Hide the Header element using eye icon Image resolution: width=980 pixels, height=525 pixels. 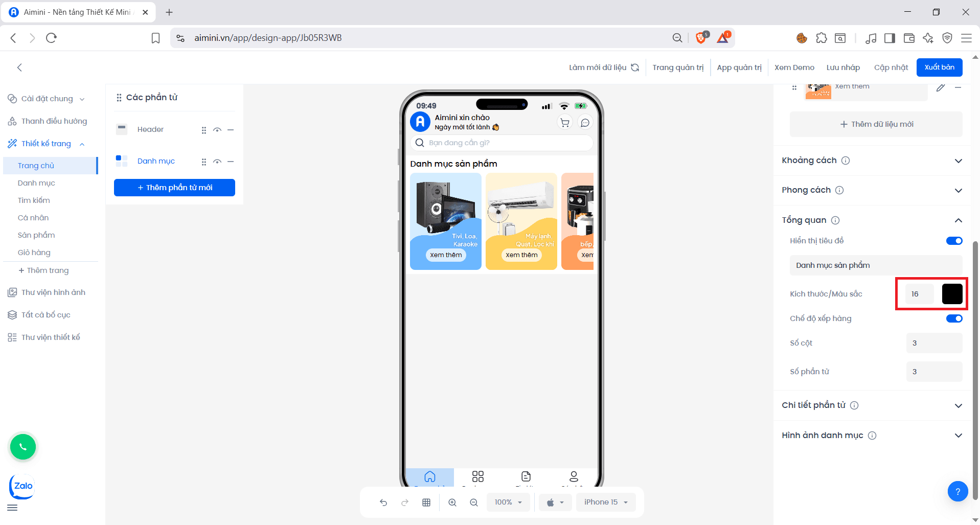[x=217, y=130]
